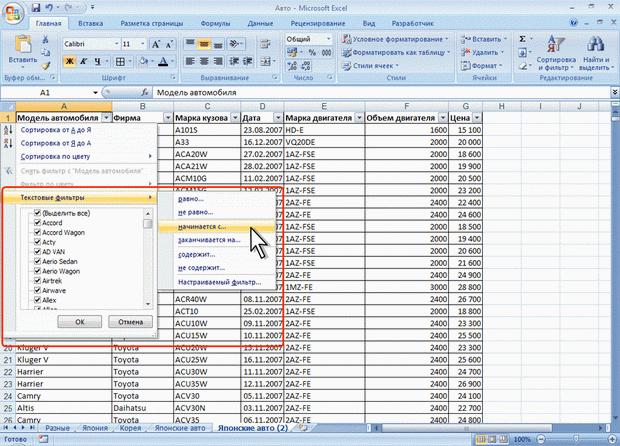Open Сортировка и фильтр

click(556, 53)
